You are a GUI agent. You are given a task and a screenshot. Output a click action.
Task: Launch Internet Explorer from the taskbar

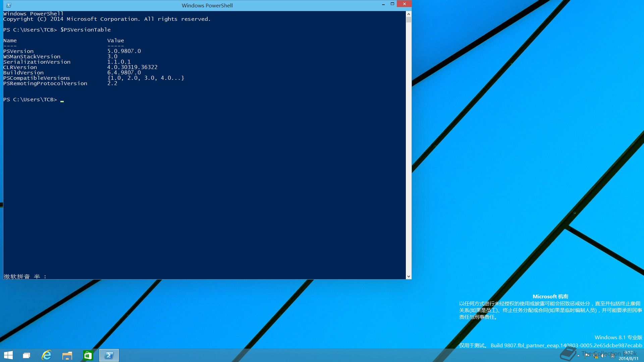tap(47, 355)
